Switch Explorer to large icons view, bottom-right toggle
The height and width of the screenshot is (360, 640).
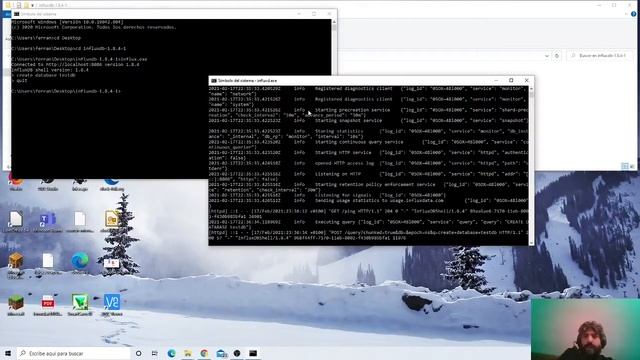[x=632, y=166]
